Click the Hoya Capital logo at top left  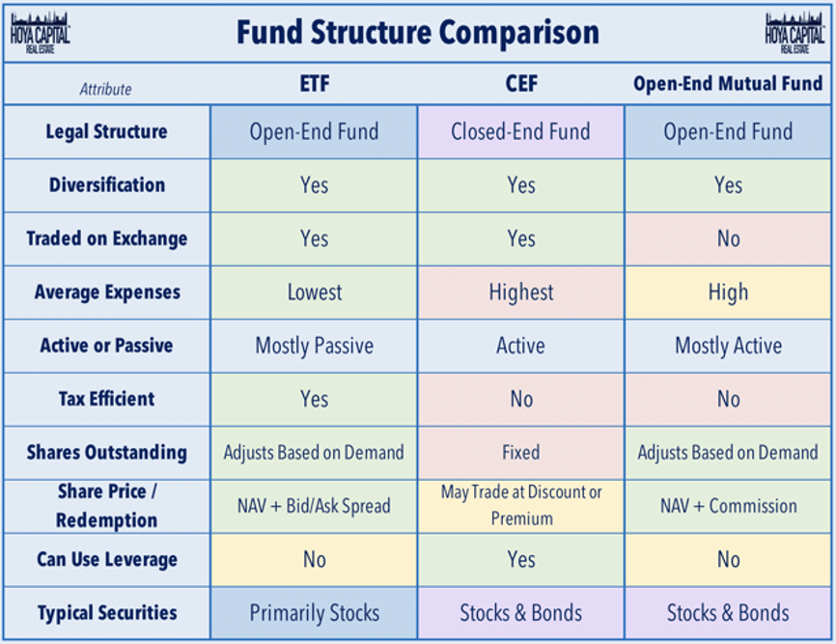point(39,33)
